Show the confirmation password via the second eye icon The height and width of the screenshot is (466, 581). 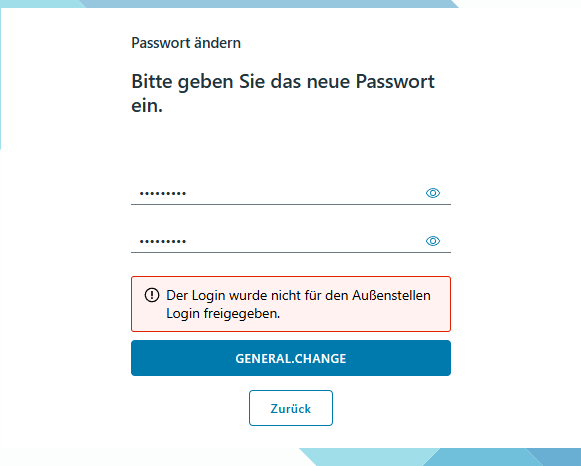click(432, 241)
